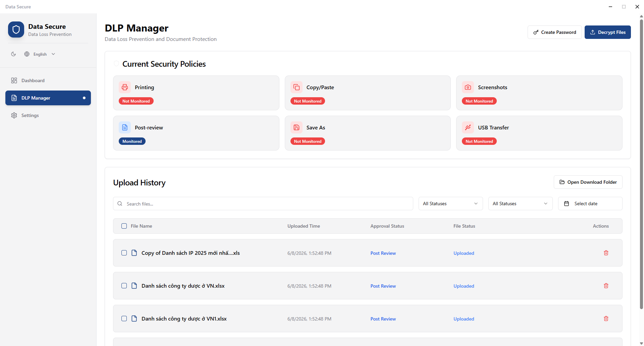This screenshot has height=346, width=644.
Task: Click the Printing policy printer icon
Action: [125, 87]
